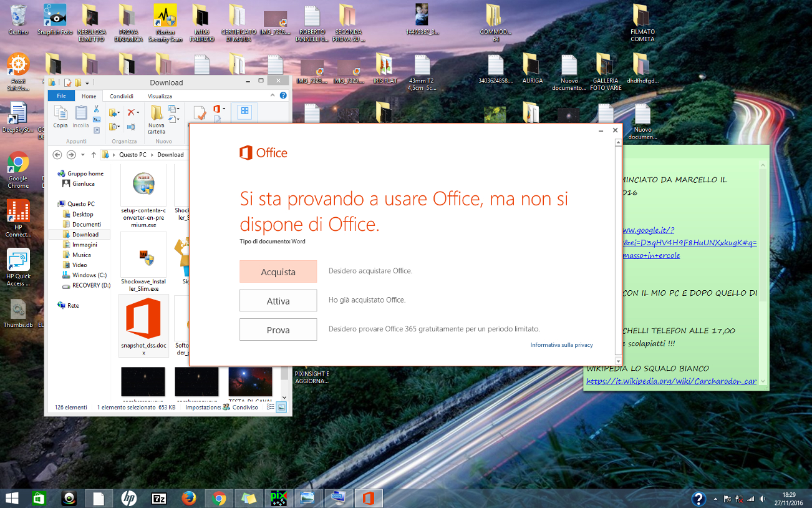The image size is (812, 508).
Task: Open the Wikipedia Carcharodon link in note
Action: pos(671,381)
